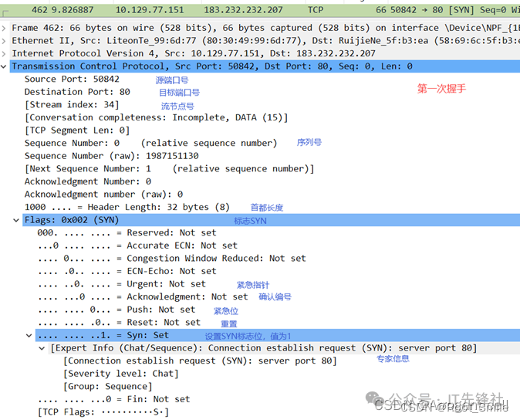
Task: Select the TCP Flags summary line
Action: pos(103,412)
